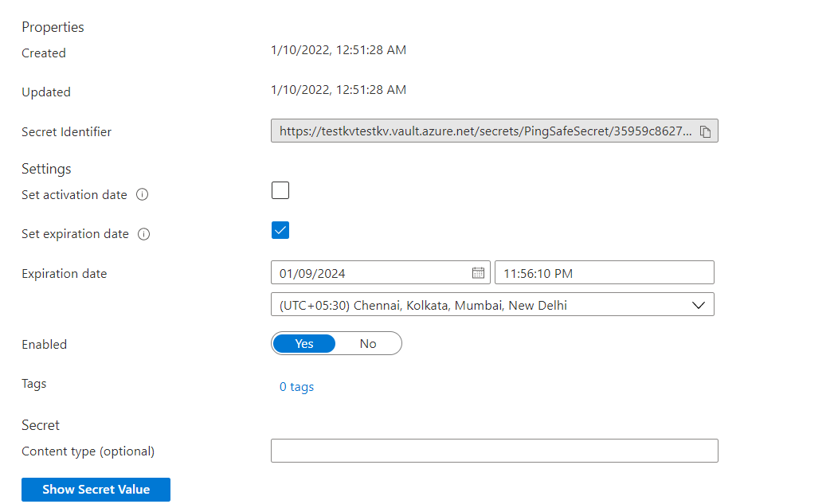The width and height of the screenshot is (834, 504).
Task: Focus the 11:56:10 PM expiration time field
Action: point(604,273)
